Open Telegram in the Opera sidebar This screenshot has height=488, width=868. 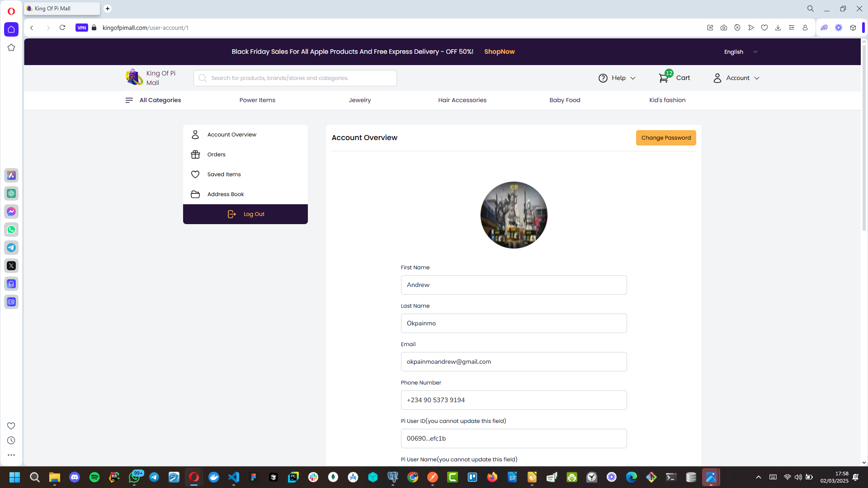coord(11,248)
